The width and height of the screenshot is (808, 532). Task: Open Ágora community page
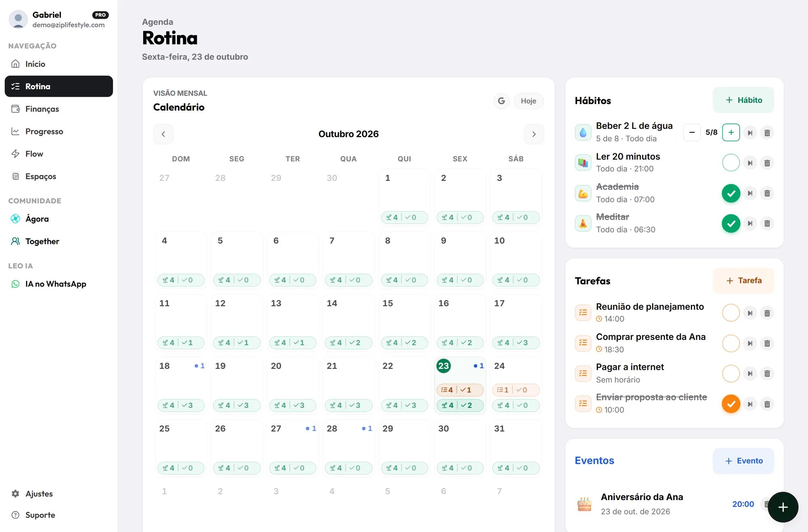(x=59, y=219)
